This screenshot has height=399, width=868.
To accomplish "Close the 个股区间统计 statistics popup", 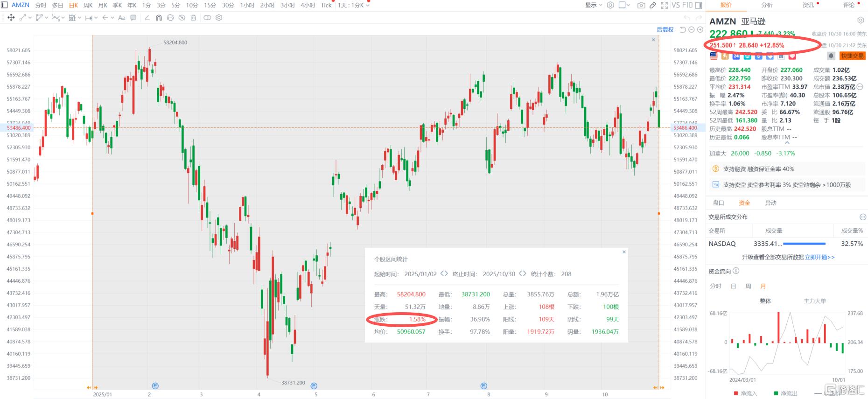I will (624, 252).
